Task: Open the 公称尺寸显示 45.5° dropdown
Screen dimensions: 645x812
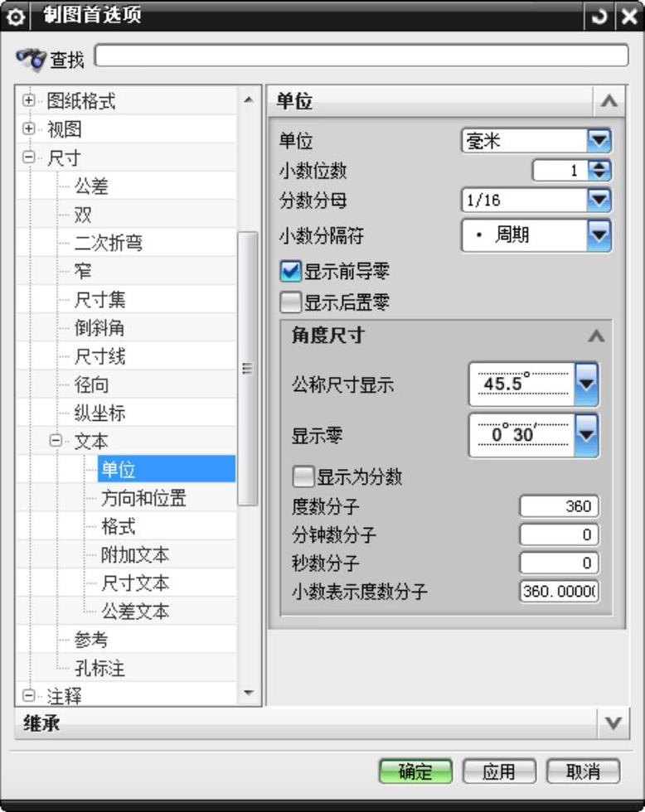Action: click(586, 384)
